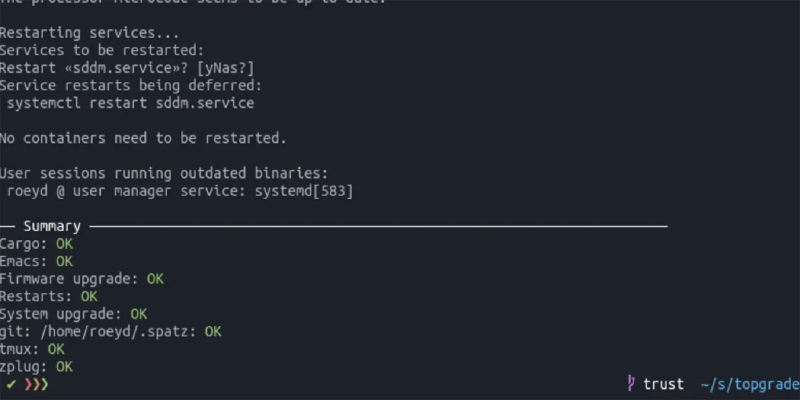This screenshot has width=800, height=400.
Task: Click the Firmware upgrade summary line
Action: [81, 278]
